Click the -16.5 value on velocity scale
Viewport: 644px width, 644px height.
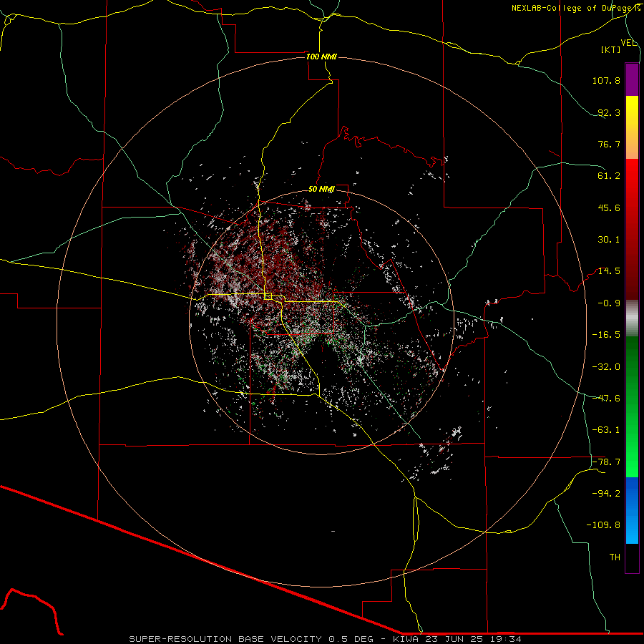[606, 335]
